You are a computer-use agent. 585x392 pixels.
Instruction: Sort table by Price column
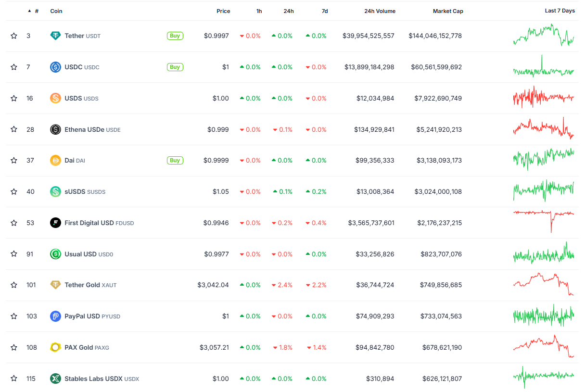coord(223,11)
